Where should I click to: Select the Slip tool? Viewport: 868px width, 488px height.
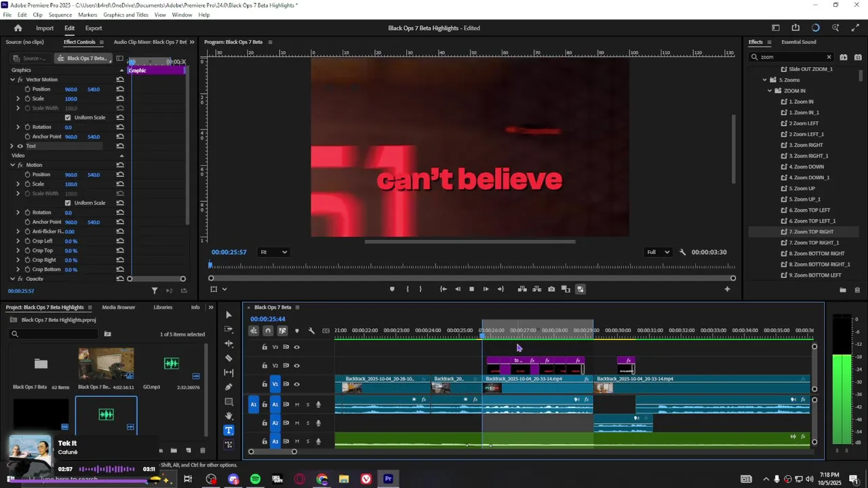229,372
